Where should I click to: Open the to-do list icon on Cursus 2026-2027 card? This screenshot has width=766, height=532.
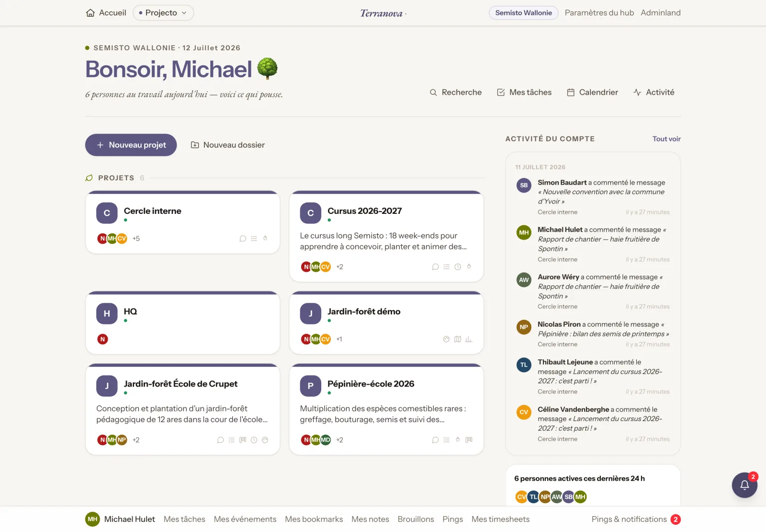coord(447,267)
